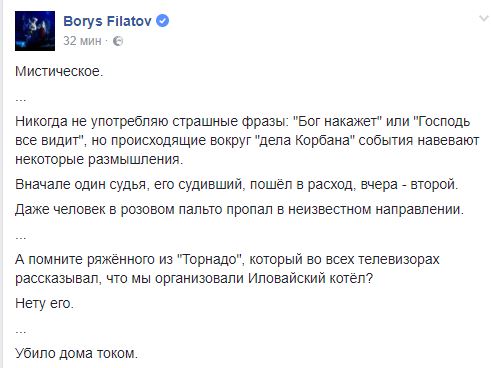Click the quoted word 'Торнадо'
This screenshot has width=491, height=368.
click(x=210, y=259)
